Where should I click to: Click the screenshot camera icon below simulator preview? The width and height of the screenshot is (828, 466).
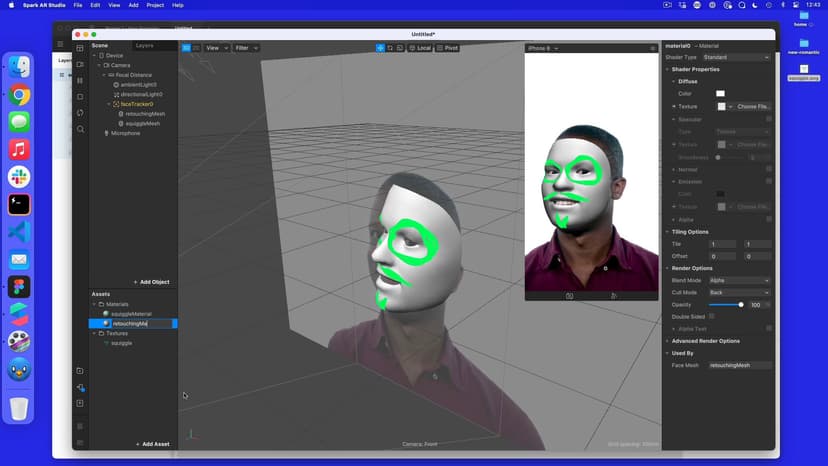pyautogui.click(x=569, y=296)
